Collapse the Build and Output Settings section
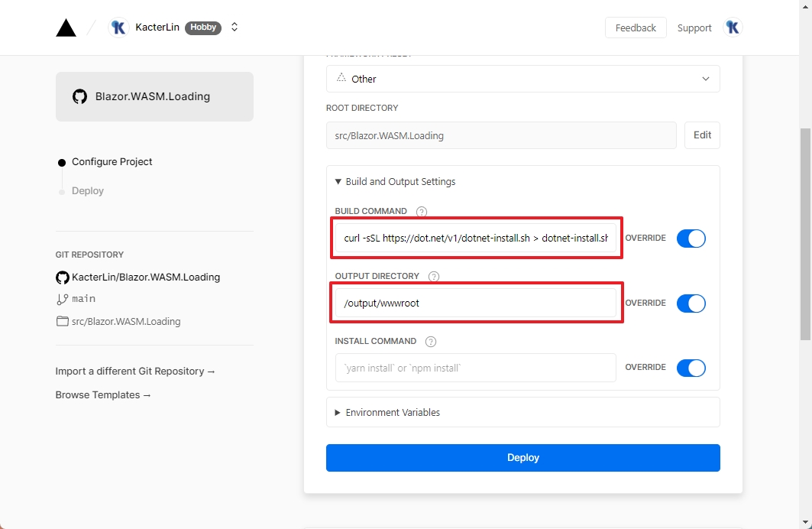Screen dimensions: 812x529 (x=395, y=182)
